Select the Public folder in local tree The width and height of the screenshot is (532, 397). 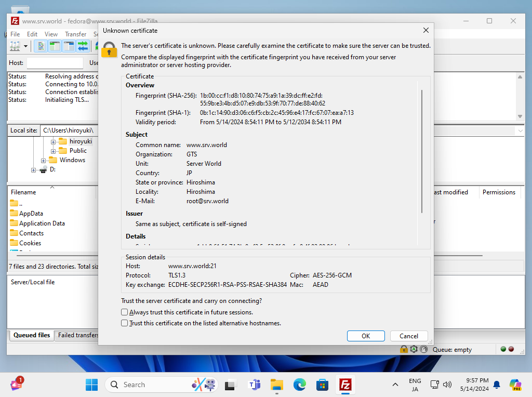coord(78,151)
